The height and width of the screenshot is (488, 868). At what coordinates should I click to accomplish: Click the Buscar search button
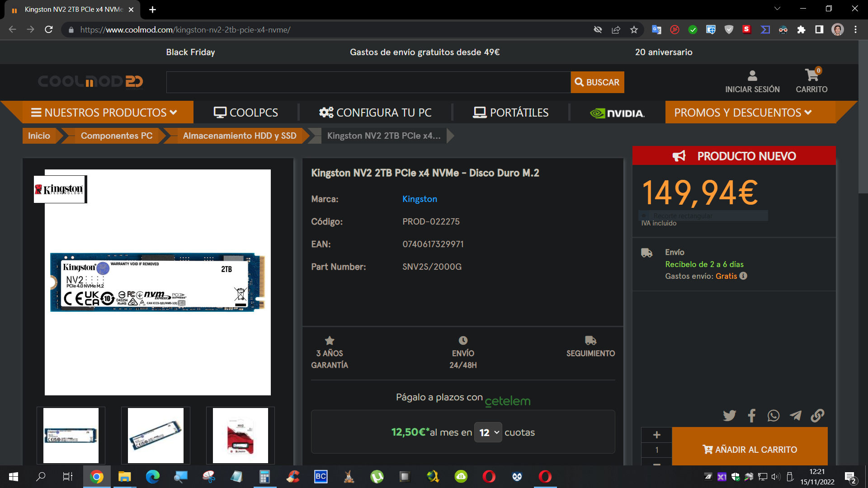click(x=597, y=82)
